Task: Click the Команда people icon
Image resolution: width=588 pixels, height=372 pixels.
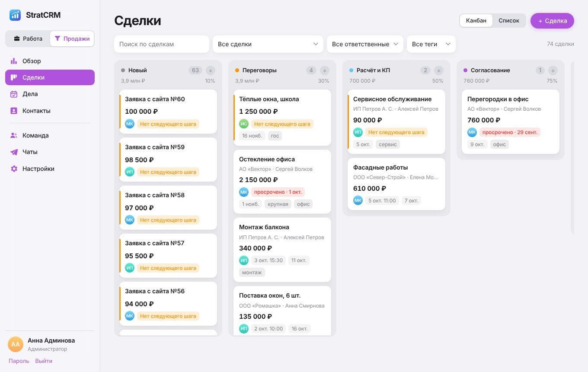Action: [x=14, y=135]
